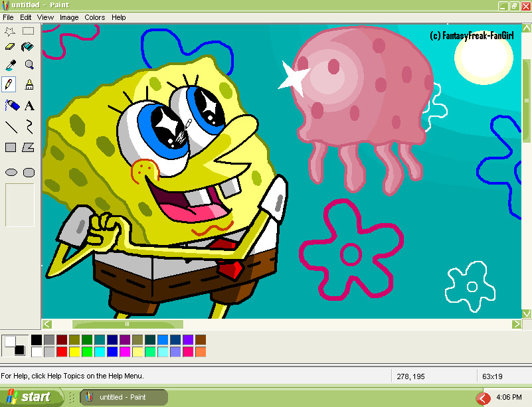The width and height of the screenshot is (532, 407).
Task: Select the Free-Form Select tool
Action: tap(10, 31)
